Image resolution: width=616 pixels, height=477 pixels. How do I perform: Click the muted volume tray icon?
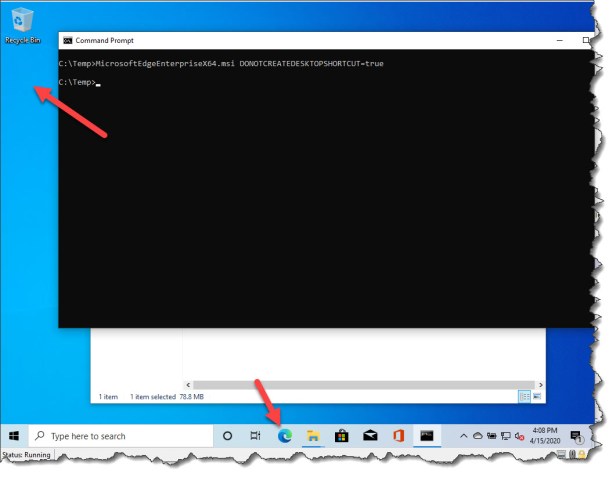point(519,436)
